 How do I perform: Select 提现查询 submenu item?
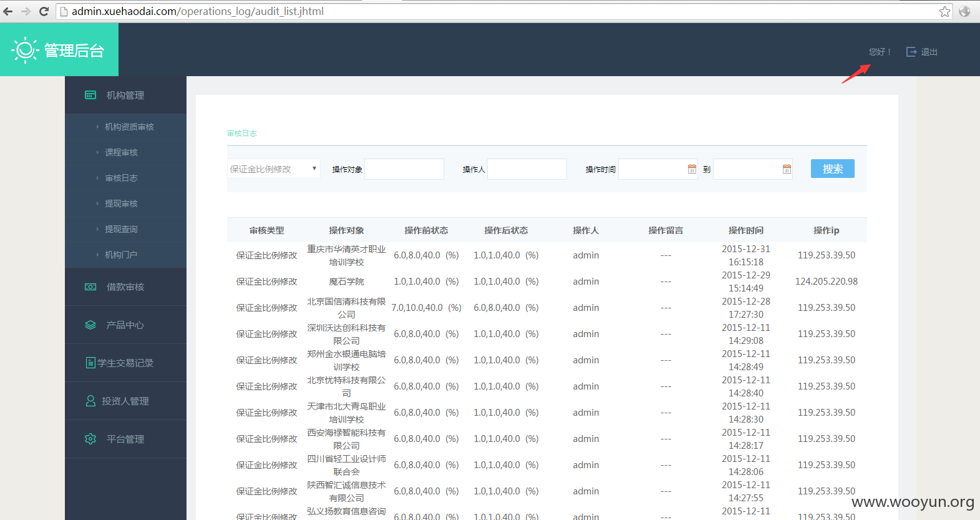coord(121,229)
